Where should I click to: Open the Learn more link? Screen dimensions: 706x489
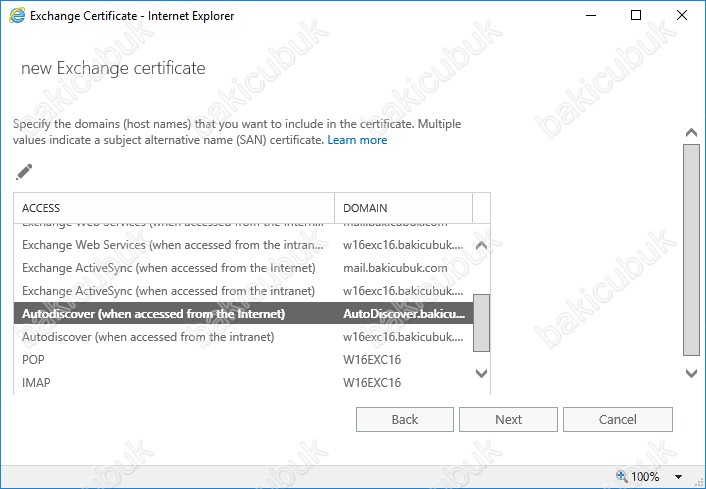point(357,140)
